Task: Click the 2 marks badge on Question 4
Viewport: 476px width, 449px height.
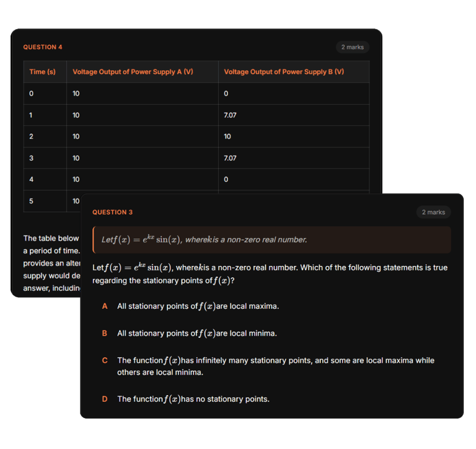Action: coord(353,47)
